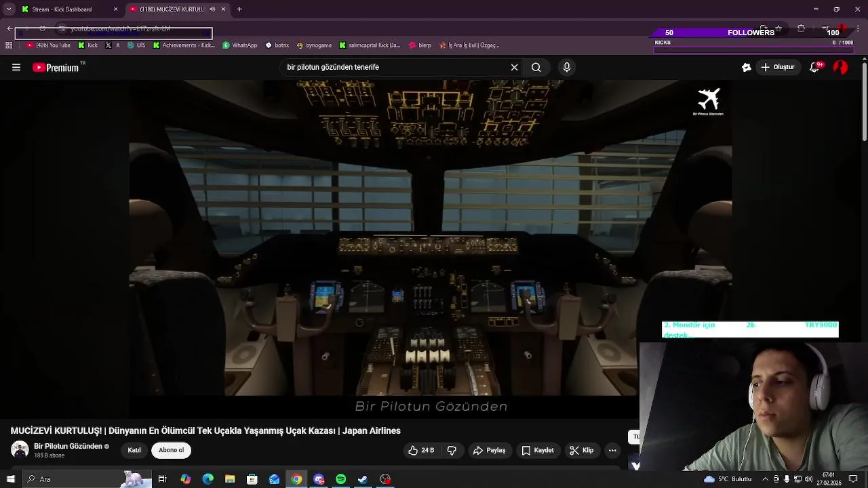Open Task View on the taskbar

tap(163, 479)
